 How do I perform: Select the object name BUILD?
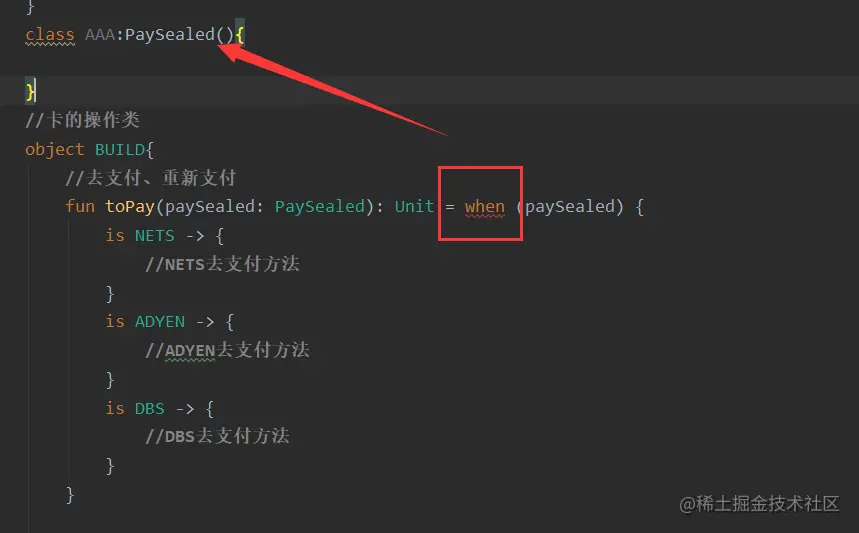pos(119,150)
